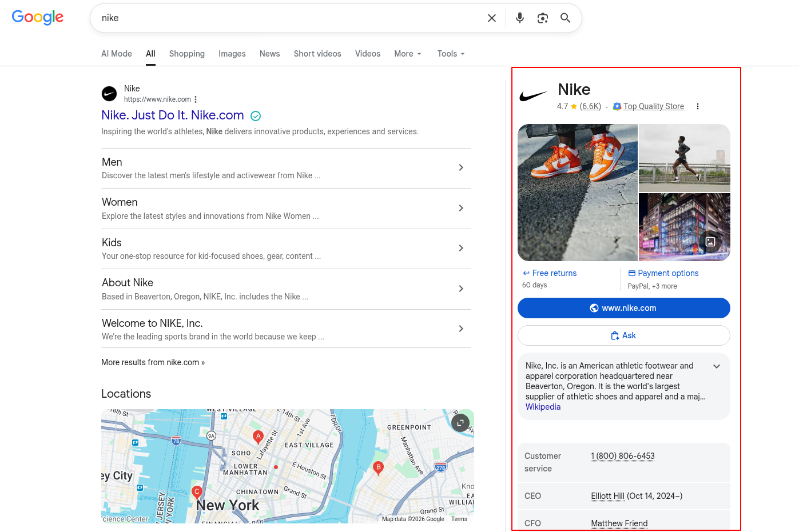Switch to Images tab

(x=232, y=54)
